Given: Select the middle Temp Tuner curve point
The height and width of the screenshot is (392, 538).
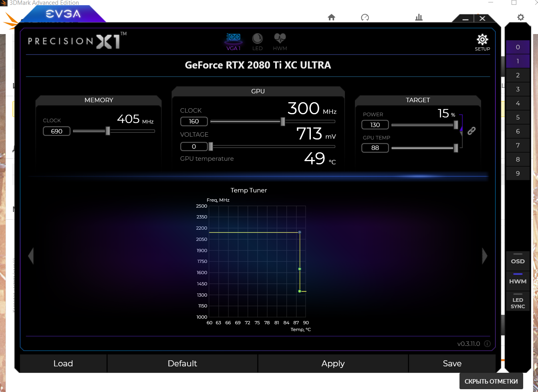Looking at the screenshot, I should tap(300, 269).
